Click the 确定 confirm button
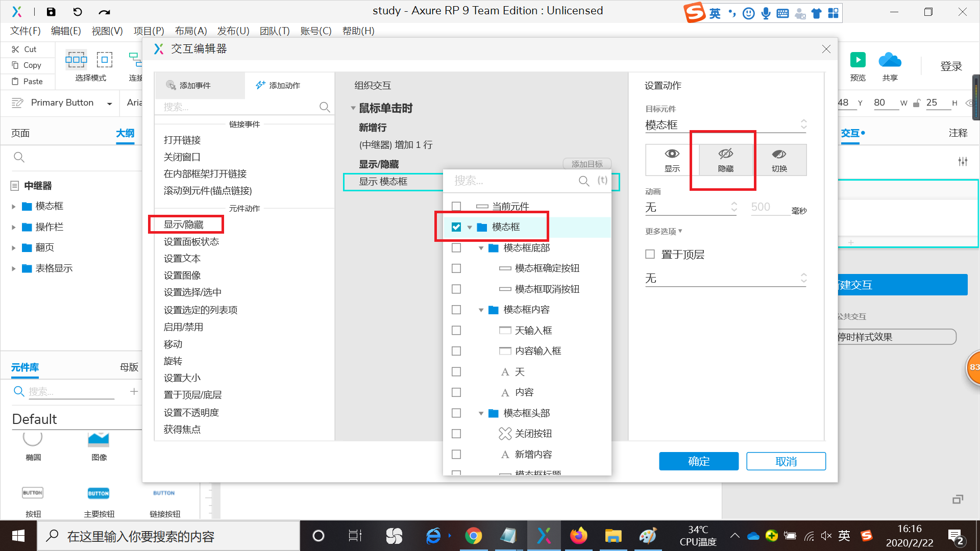980x551 pixels. pyautogui.click(x=698, y=461)
